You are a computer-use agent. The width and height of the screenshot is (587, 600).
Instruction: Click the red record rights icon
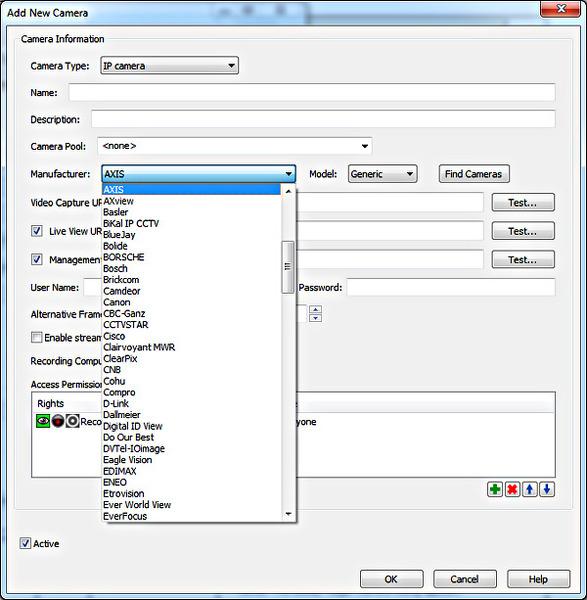tap(58, 421)
